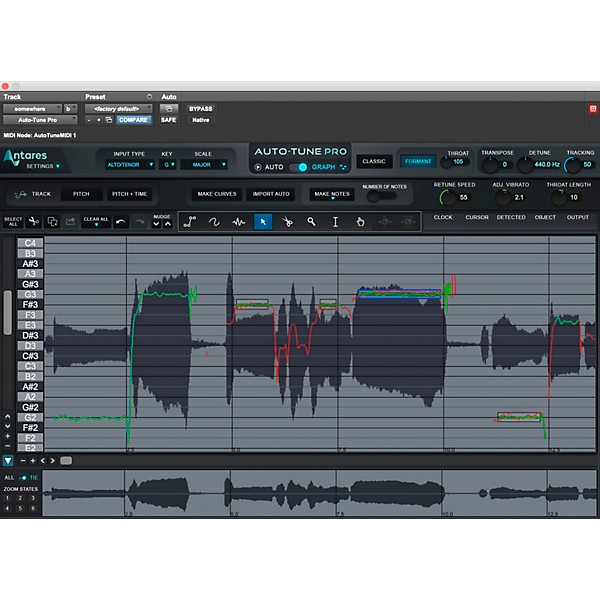This screenshot has height=600, width=600.
Task: Recall zoom state 6
Action: [33, 508]
